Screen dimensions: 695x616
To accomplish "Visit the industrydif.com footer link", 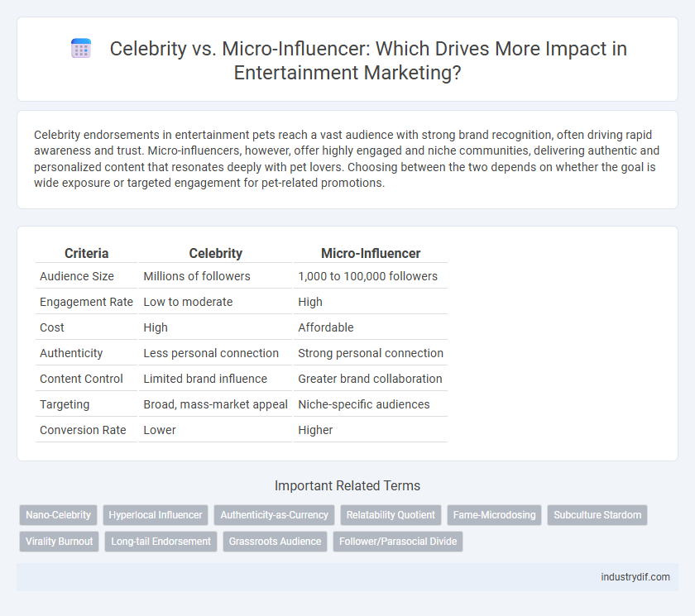I will click(635, 577).
